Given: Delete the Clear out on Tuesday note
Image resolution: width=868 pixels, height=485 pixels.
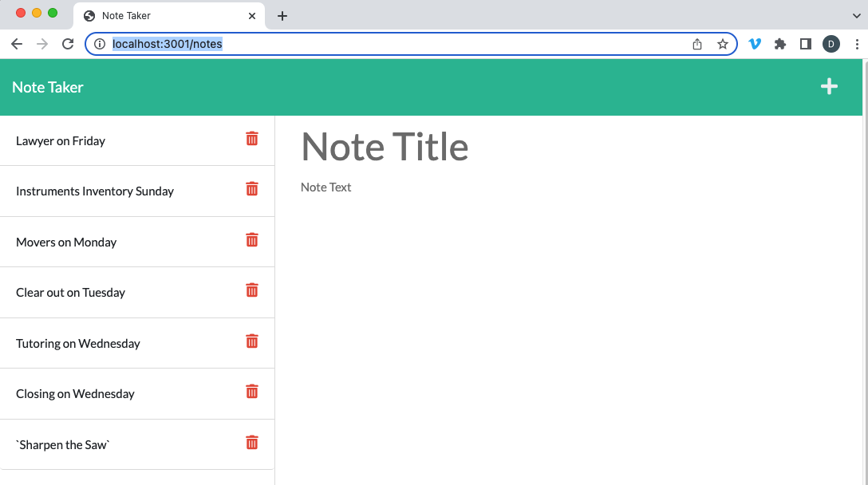Looking at the screenshot, I should 251,290.
